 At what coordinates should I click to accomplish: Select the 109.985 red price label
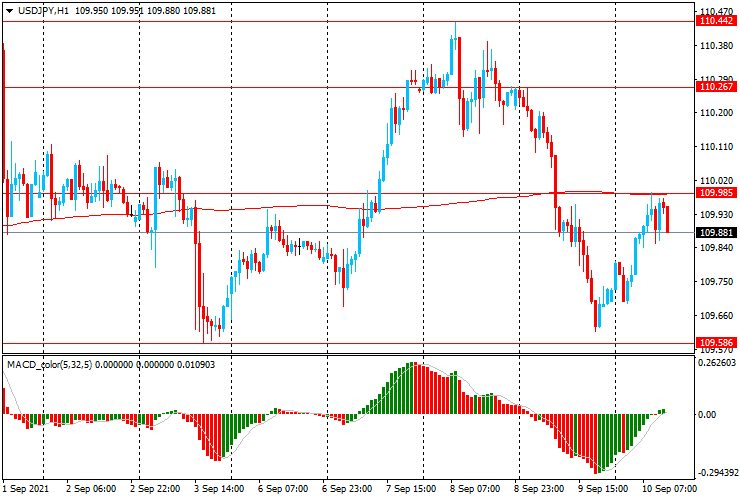716,193
